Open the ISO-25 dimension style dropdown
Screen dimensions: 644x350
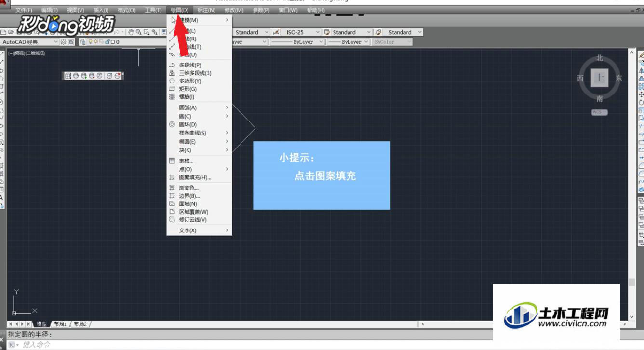[302, 32]
